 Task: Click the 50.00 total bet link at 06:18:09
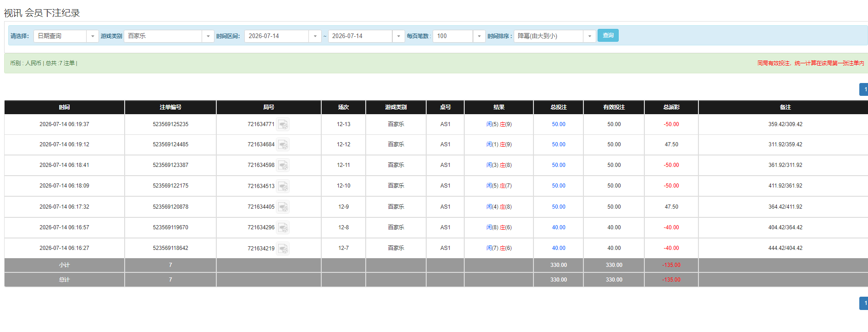pos(558,186)
